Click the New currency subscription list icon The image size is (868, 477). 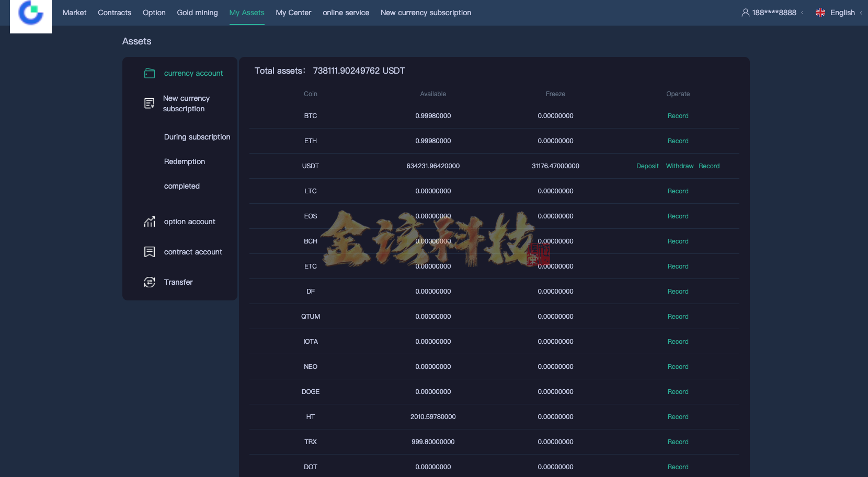point(150,103)
